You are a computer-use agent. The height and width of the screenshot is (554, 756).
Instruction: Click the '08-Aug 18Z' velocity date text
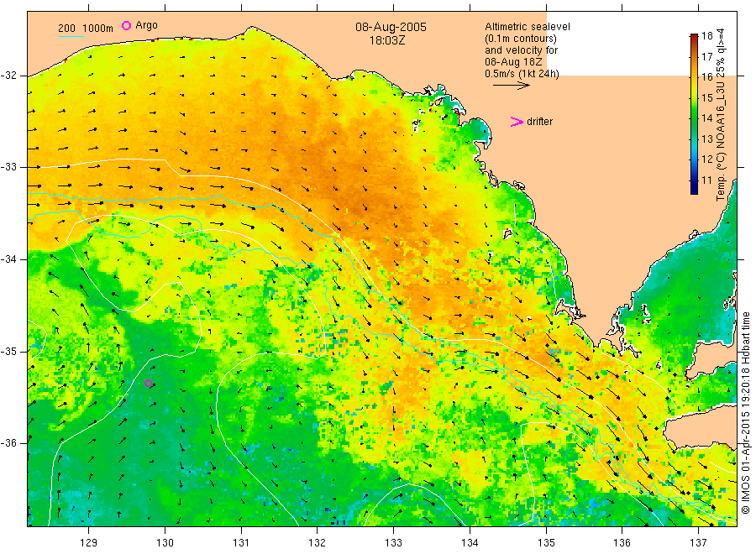[x=513, y=62]
